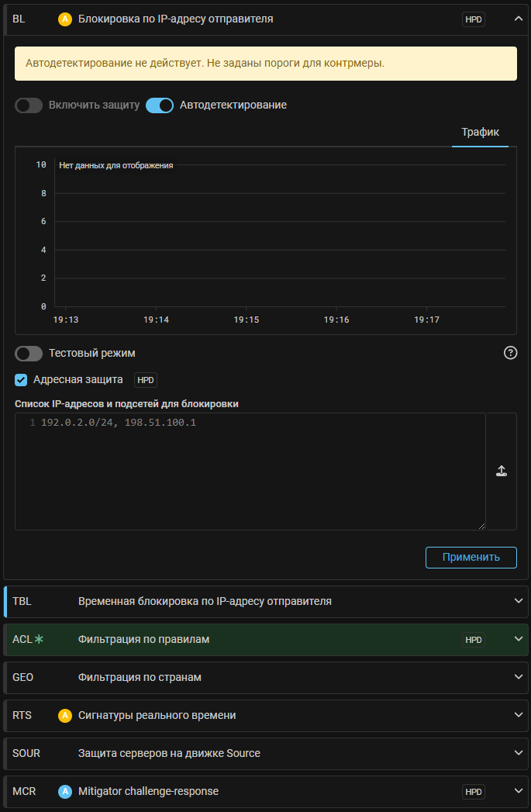Click the HPD badge in ACL row
The image size is (531, 812).
473,640
